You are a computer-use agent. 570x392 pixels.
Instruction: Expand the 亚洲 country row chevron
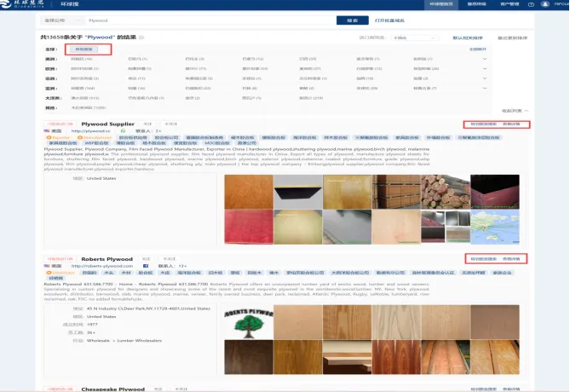pos(485,89)
